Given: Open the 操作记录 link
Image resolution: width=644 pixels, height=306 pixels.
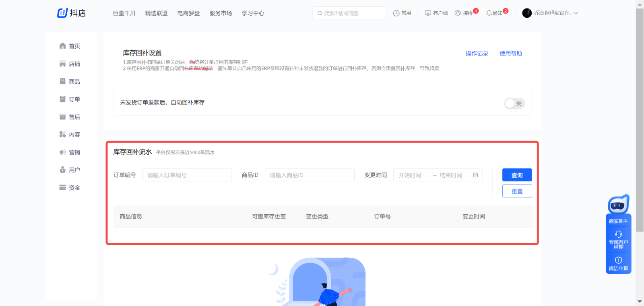Looking at the screenshot, I should (477, 53).
